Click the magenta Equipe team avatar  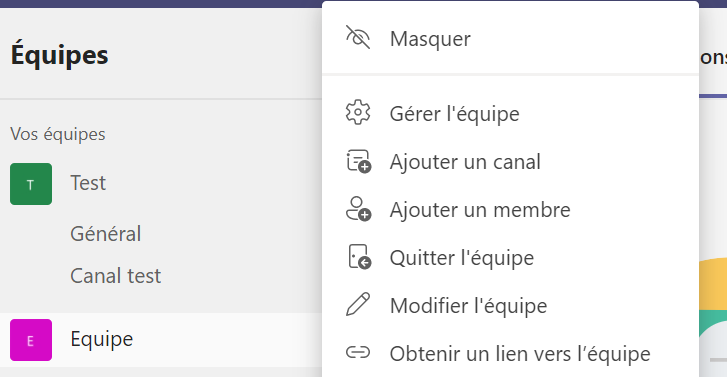31,340
